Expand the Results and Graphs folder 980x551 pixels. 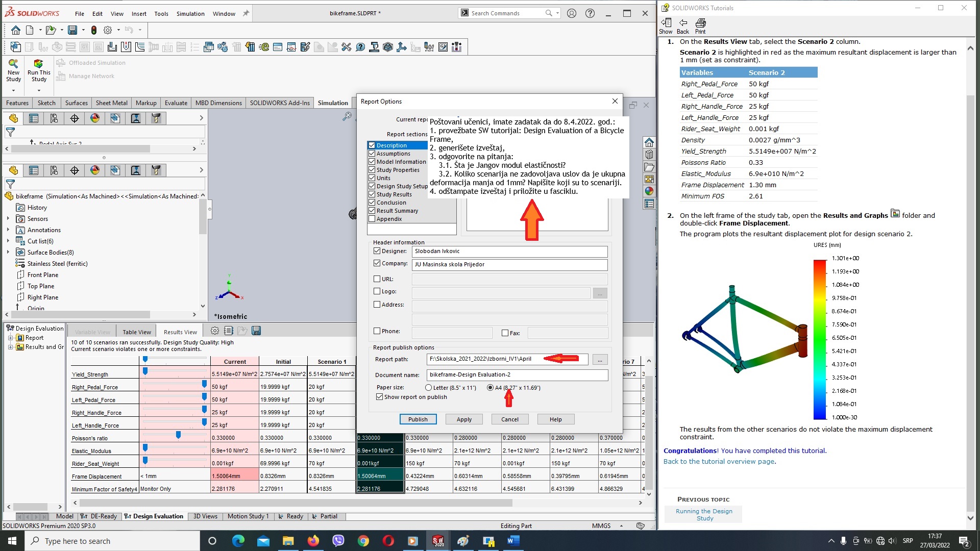pos(10,347)
